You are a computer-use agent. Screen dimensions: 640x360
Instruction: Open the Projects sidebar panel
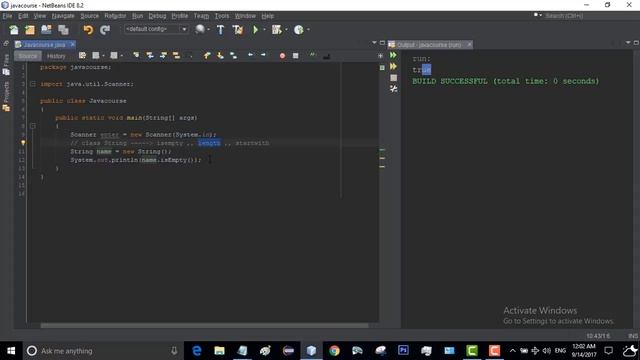pyautogui.click(x=6, y=96)
